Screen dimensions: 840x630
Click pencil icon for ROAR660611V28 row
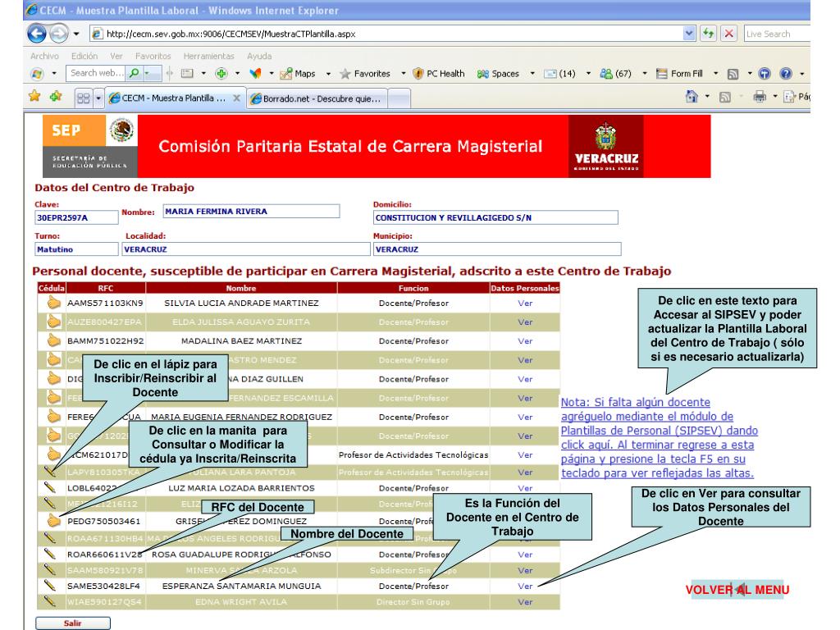(50, 554)
